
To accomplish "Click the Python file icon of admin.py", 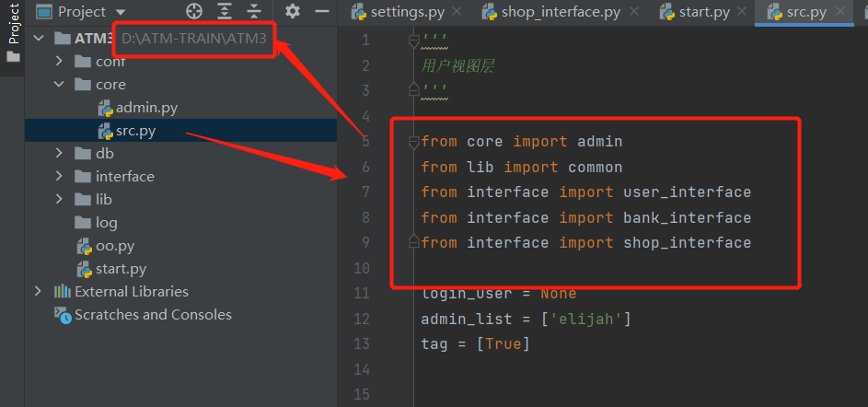I will [x=105, y=108].
